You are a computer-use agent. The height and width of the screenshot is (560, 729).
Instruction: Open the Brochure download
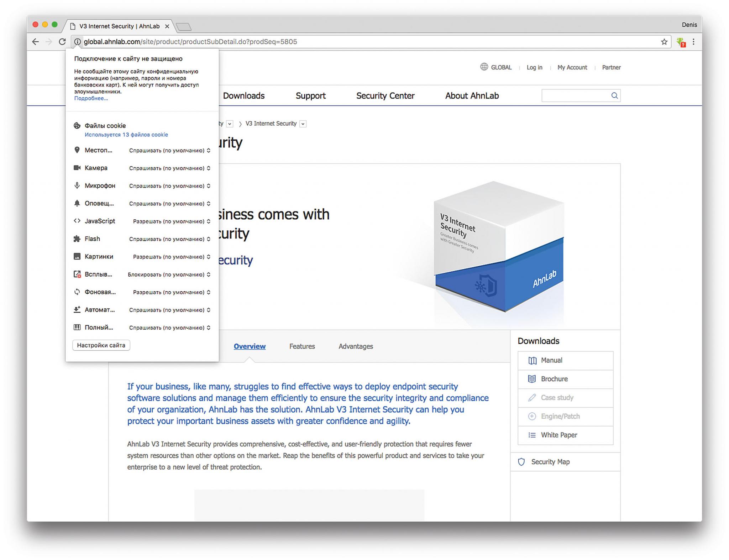tap(554, 379)
